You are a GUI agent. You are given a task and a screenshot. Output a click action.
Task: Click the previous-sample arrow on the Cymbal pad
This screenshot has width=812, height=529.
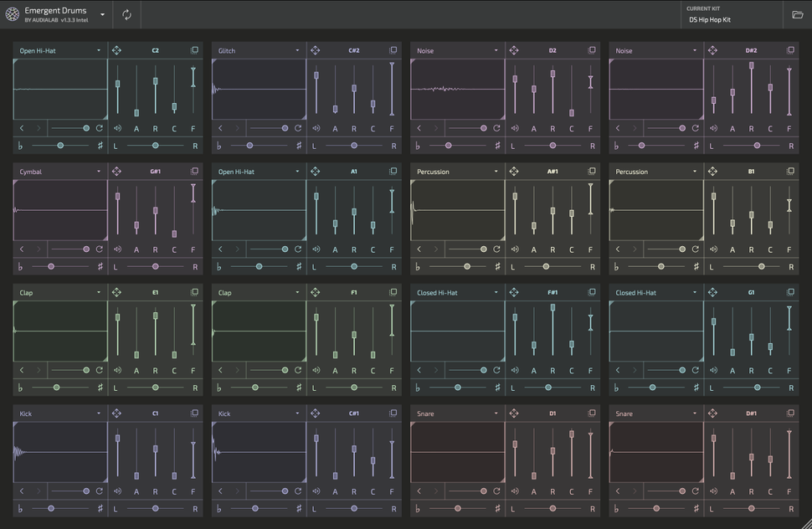point(20,249)
